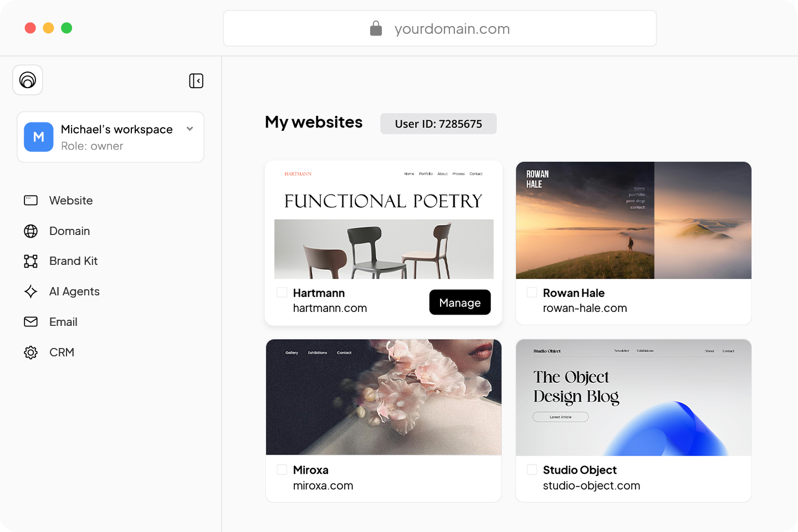Click the User ID: 7285675 badge

point(438,124)
